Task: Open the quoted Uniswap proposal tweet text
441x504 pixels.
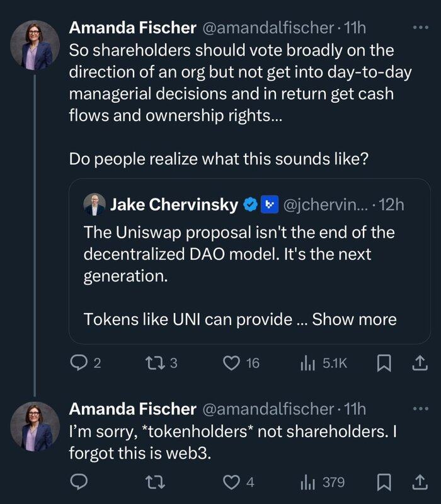Action: (239, 254)
